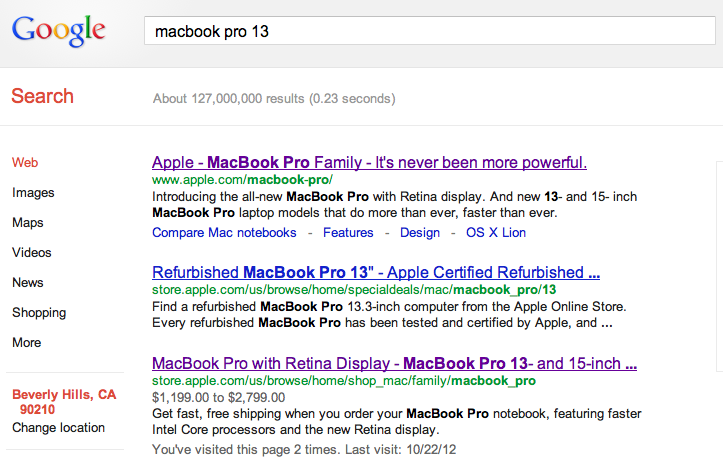Go to News results
Viewport: 723px width, 459px height.
tap(28, 282)
